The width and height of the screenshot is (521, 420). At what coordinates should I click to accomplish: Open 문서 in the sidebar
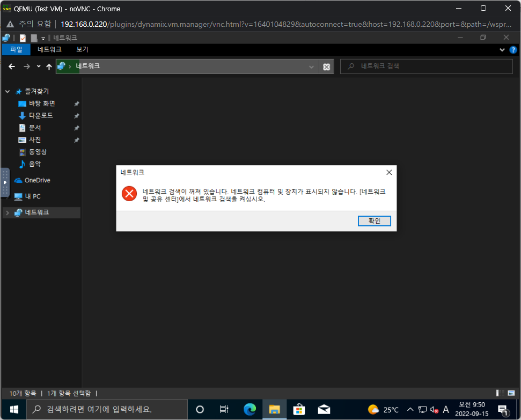pyautogui.click(x=34, y=128)
